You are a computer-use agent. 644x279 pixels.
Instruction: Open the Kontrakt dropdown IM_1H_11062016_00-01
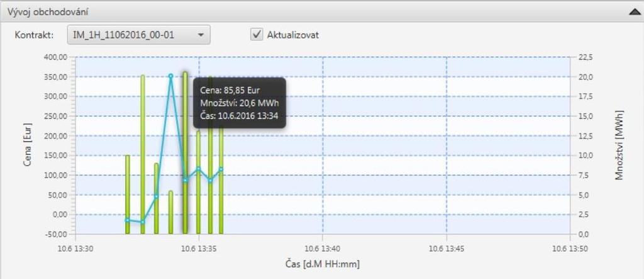[139, 35]
